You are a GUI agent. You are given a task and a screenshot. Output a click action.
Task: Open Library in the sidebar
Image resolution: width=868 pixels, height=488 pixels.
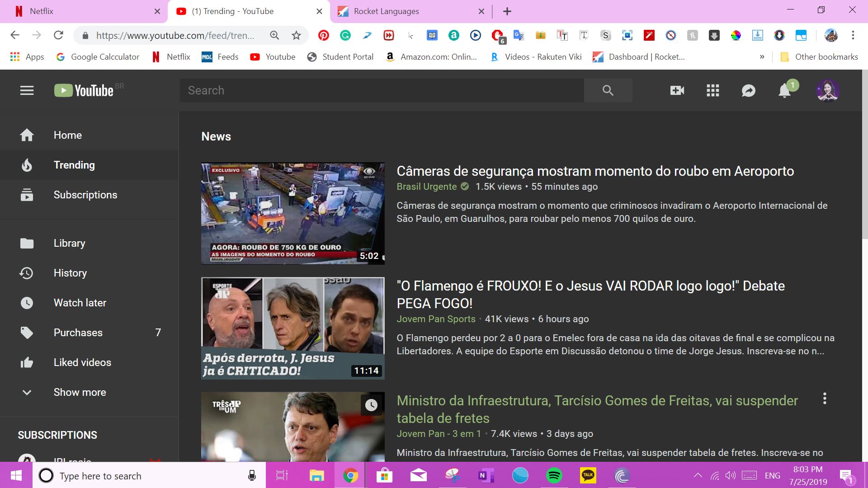90,243
